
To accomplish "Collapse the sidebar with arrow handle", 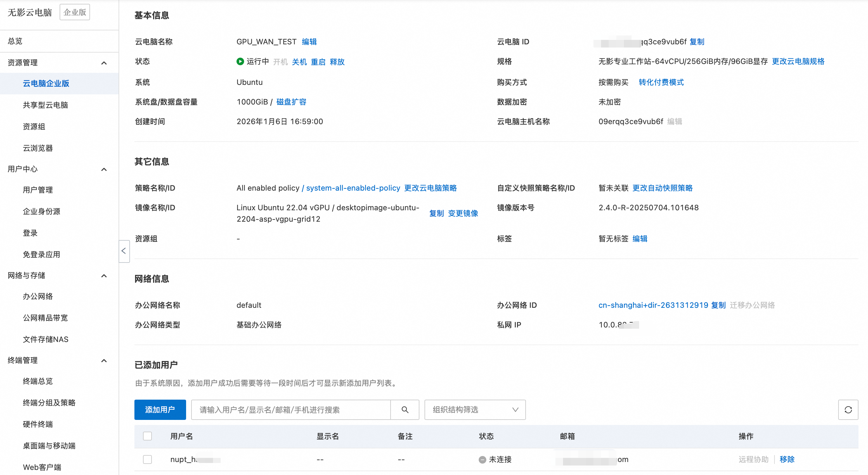I will [x=124, y=251].
